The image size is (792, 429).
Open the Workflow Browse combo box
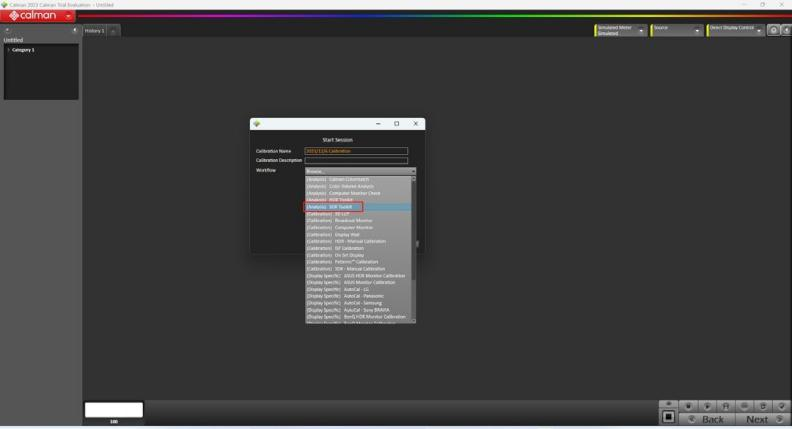coord(360,171)
